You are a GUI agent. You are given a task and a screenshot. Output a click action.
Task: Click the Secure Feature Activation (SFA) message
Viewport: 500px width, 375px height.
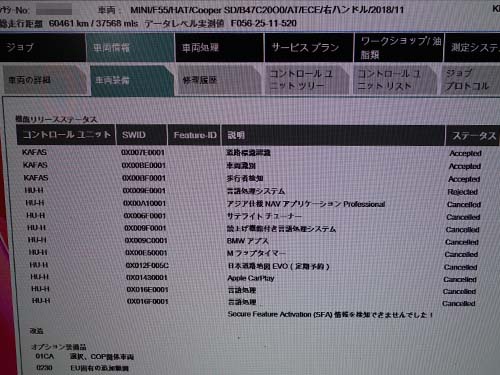[330, 314]
